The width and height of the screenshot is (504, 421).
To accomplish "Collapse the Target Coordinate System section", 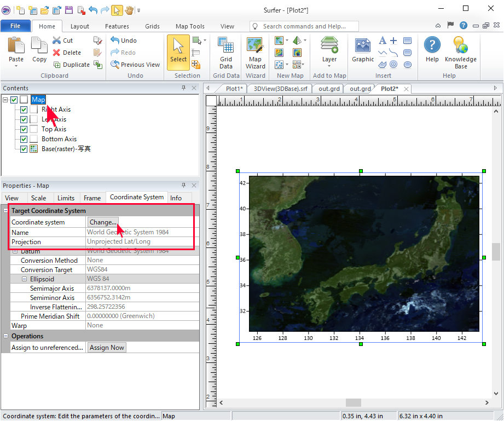I will click(x=6, y=211).
